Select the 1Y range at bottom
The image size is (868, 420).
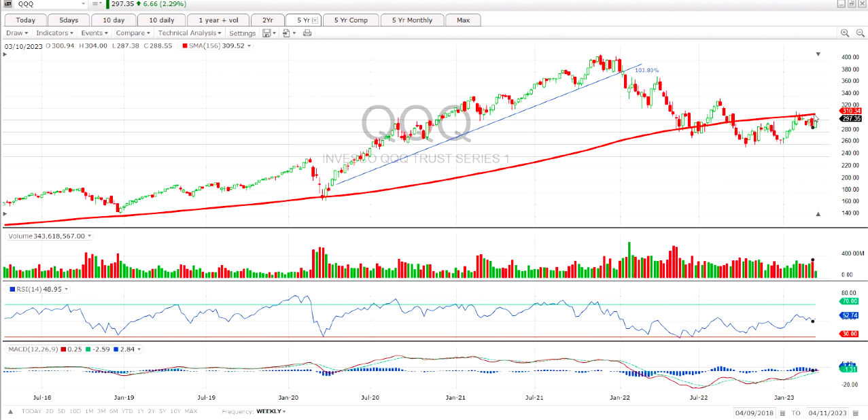(x=141, y=411)
